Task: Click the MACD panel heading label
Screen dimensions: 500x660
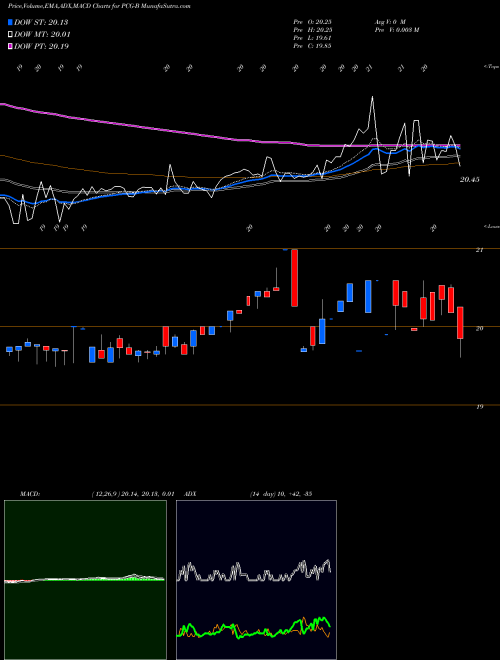Action: pyautogui.click(x=30, y=494)
